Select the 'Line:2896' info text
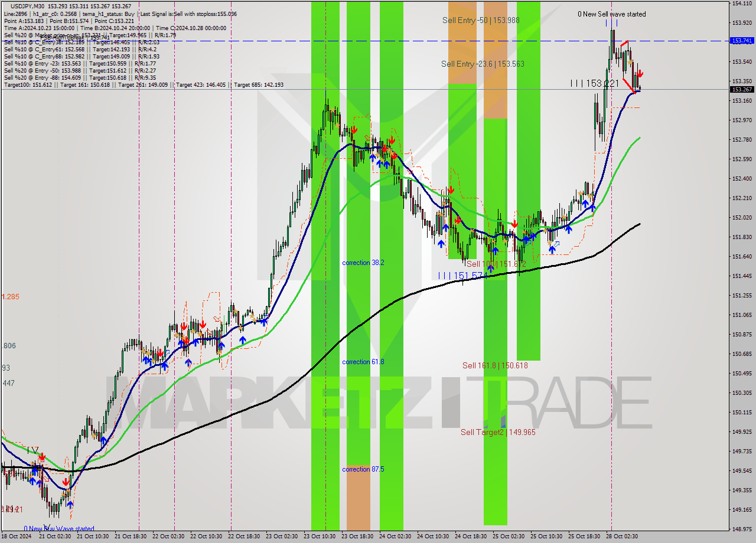The height and width of the screenshot is (543, 756). [15, 14]
